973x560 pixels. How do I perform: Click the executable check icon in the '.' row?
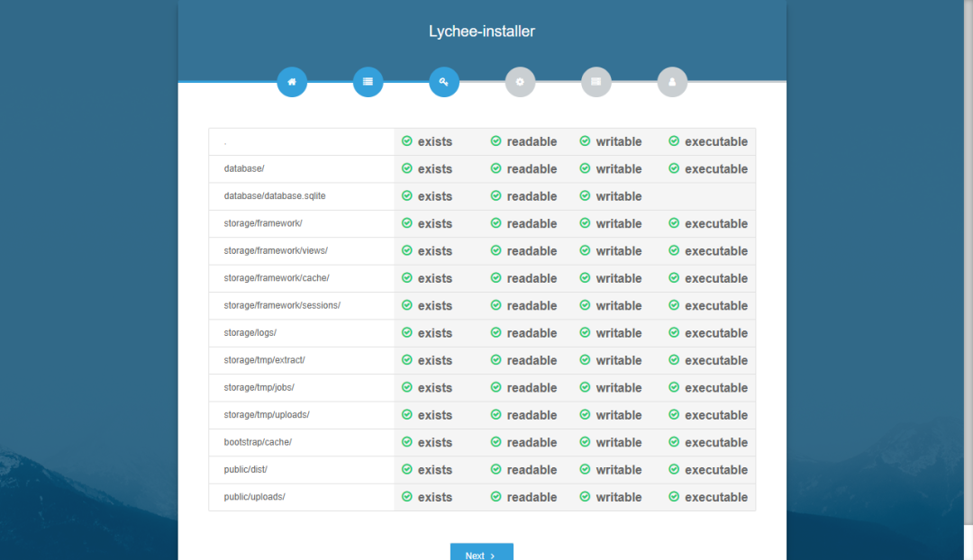click(x=674, y=140)
